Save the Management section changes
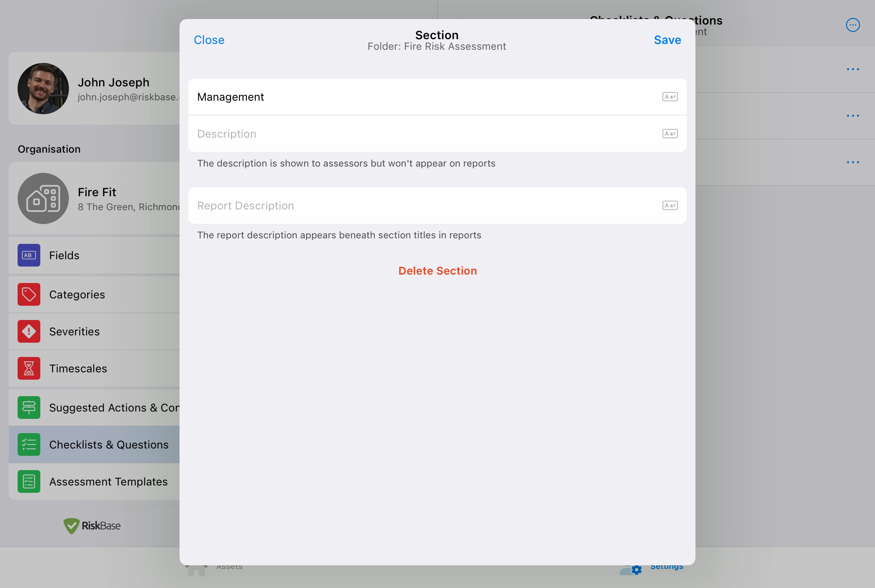This screenshot has height=588, width=875. click(x=668, y=40)
